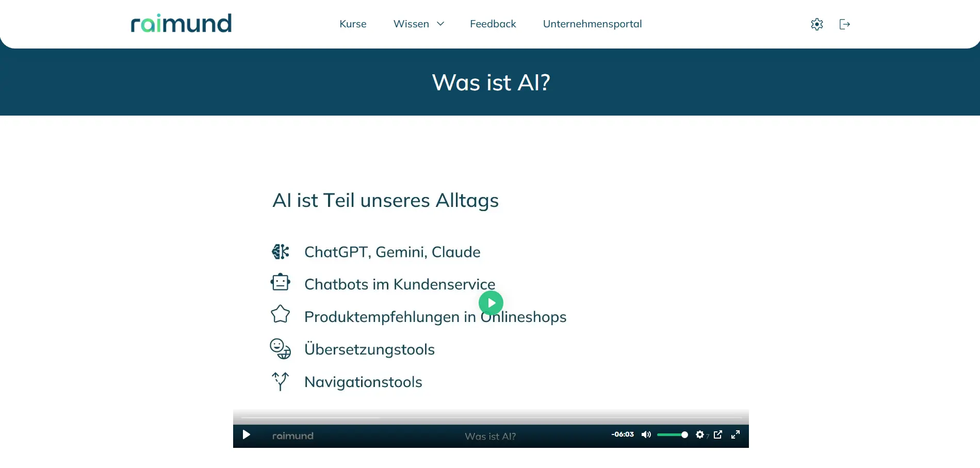This screenshot has width=980, height=468.
Task: Open the video quality settings gear
Action: click(x=700, y=435)
